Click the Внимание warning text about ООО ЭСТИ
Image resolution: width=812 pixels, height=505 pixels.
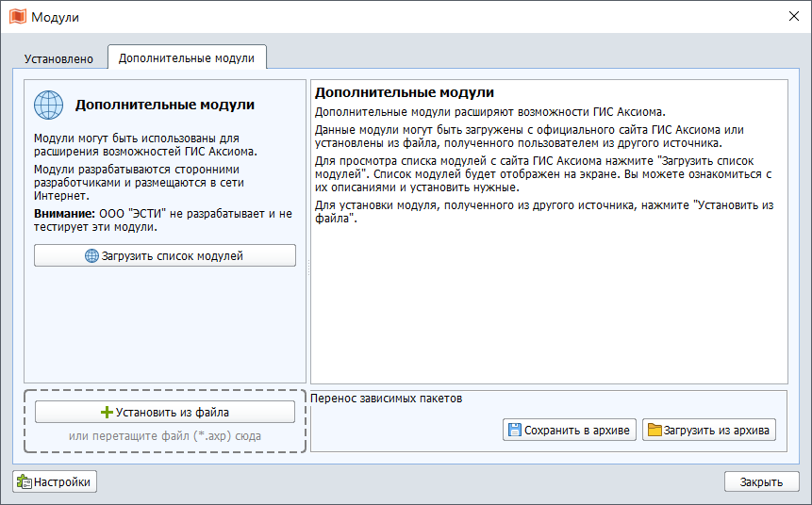point(163,220)
